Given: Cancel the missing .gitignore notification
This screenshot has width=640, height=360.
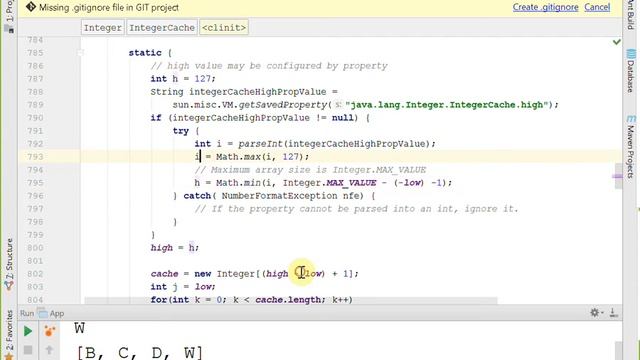Looking at the screenshot, I should [x=597, y=7].
